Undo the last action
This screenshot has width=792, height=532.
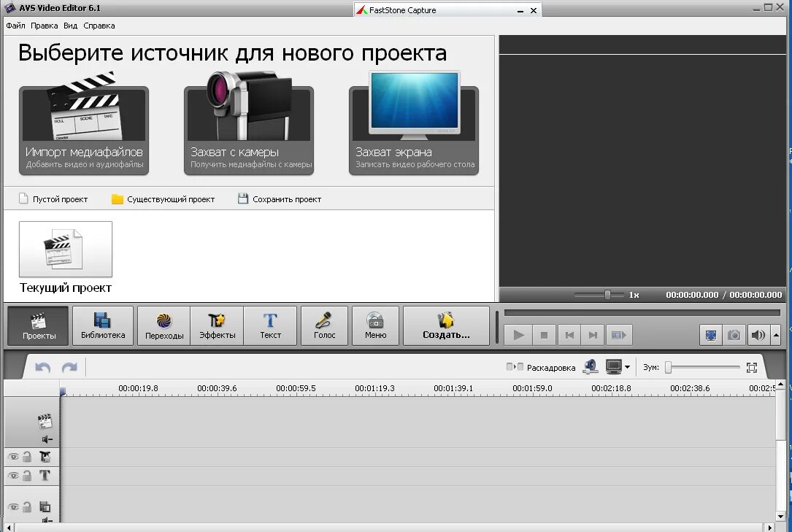pos(43,368)
